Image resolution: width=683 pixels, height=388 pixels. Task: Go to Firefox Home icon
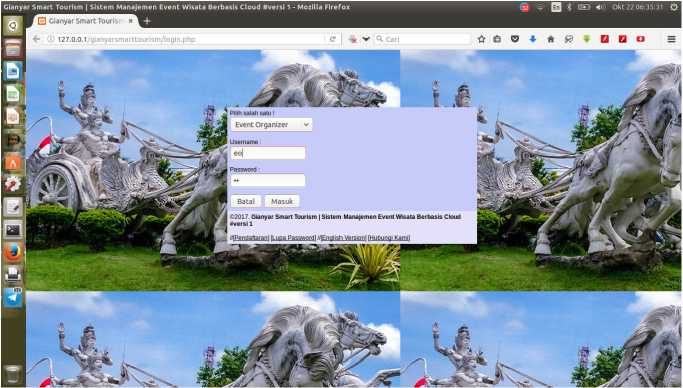pyautogui.click(x=551, y=39)
